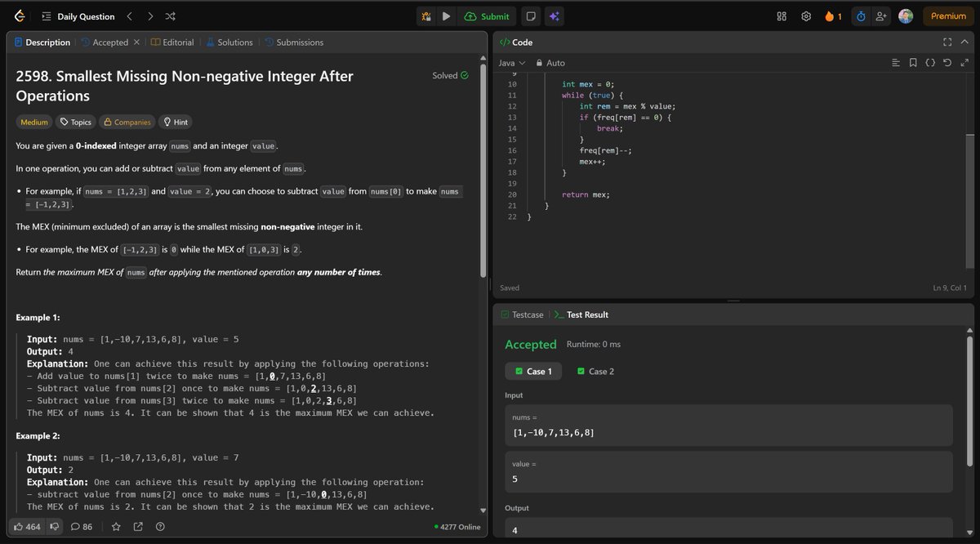
Task: Expand the Companies tag
Action: 127,122
